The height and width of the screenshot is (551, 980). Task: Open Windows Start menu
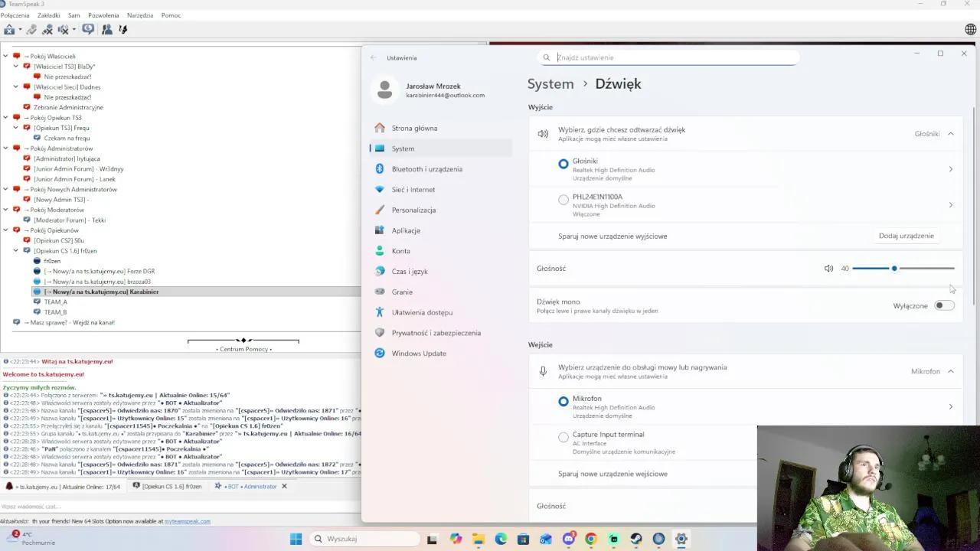(296, 539)
